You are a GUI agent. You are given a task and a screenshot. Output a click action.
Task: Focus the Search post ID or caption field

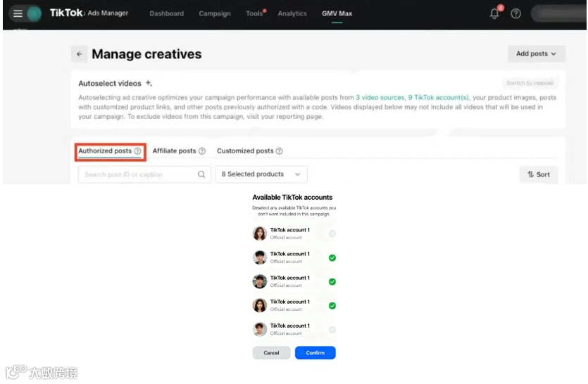[x=144, y=174]
